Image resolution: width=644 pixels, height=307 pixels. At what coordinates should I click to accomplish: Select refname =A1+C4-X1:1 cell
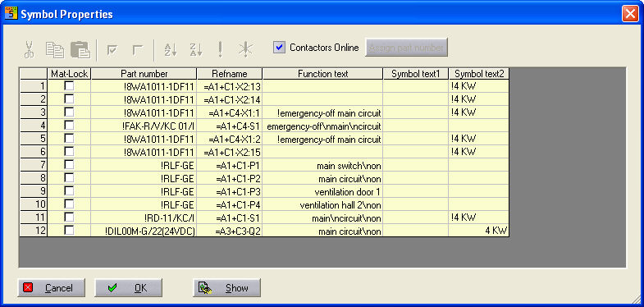tap(230, 112)
